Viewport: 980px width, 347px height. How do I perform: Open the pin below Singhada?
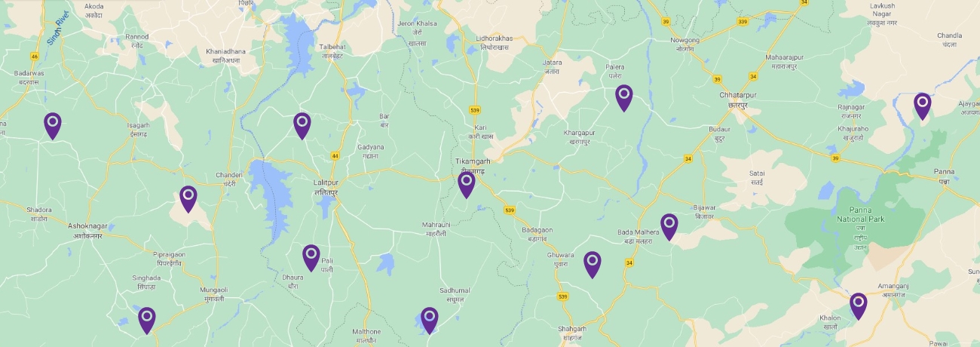point(147,321)
